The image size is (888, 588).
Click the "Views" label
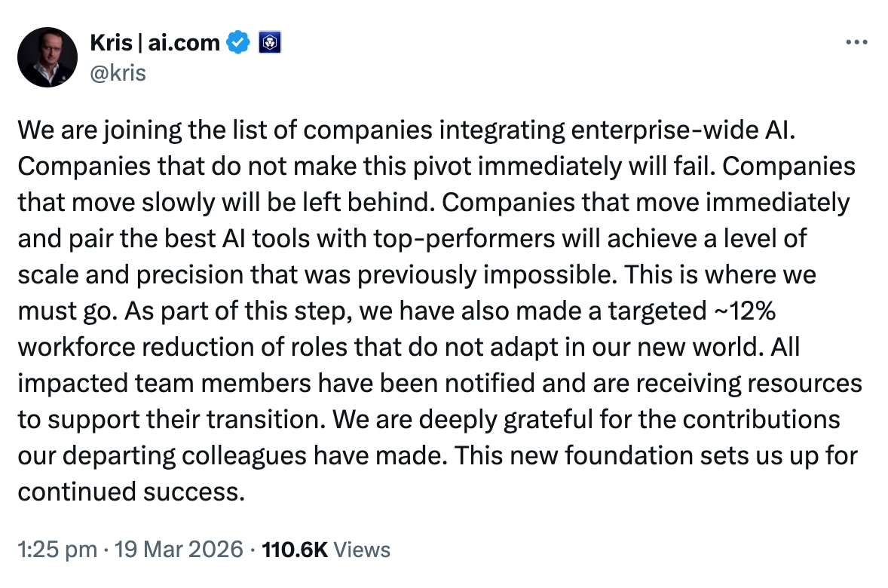coord(362,550)
